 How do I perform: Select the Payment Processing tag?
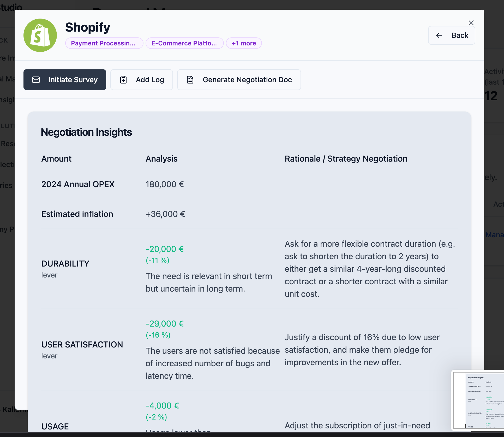click(104, 43)
